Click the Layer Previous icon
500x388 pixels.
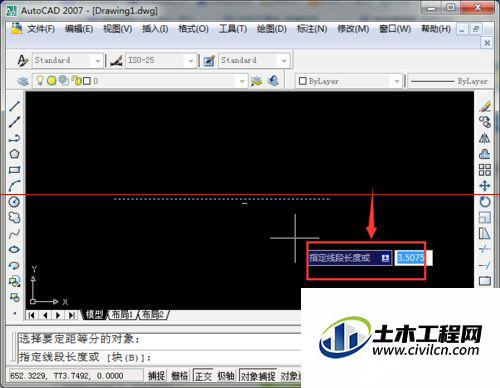[273, 81]
